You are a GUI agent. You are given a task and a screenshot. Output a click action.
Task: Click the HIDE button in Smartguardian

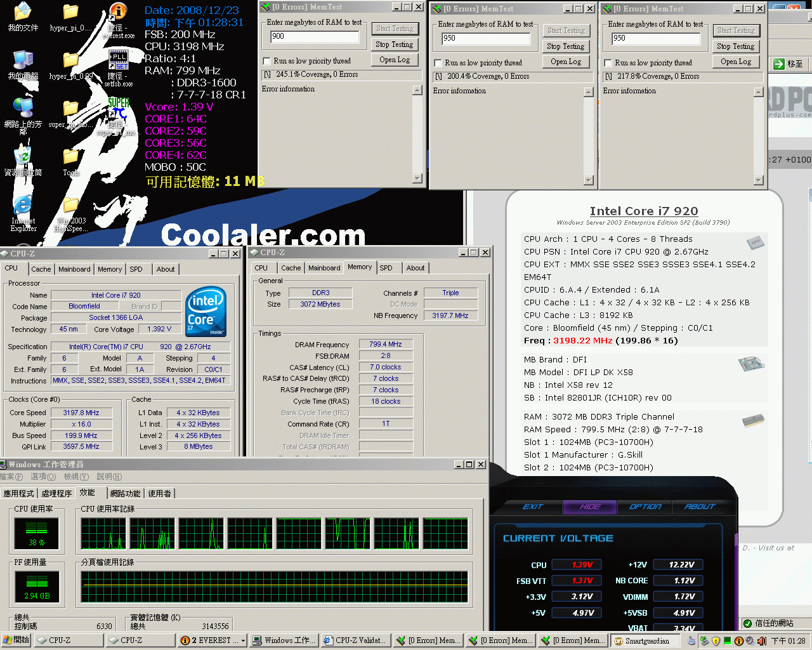click(x=590, y=507)
